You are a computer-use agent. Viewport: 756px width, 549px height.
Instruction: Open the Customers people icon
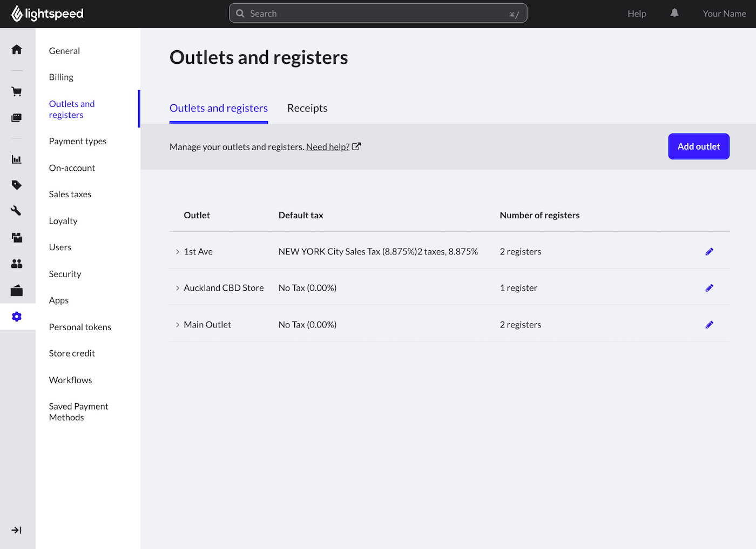(17, 264)
